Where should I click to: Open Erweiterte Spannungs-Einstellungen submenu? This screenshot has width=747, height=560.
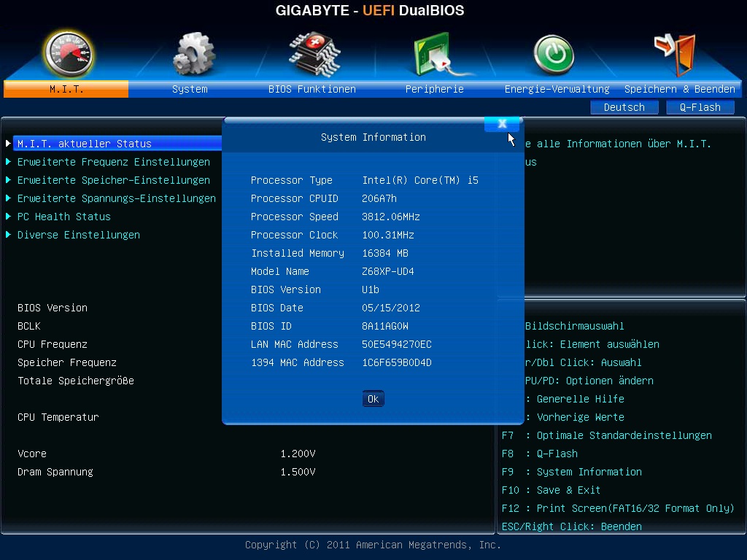coord(116,198)
